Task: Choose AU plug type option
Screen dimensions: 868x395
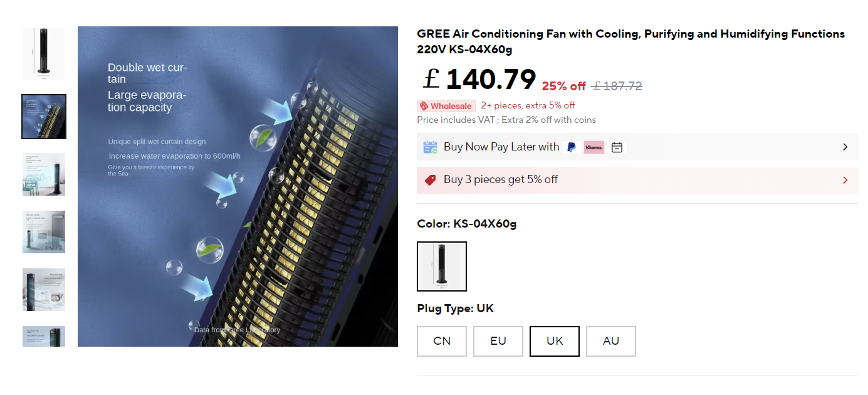Action: [x=611, y=341]
